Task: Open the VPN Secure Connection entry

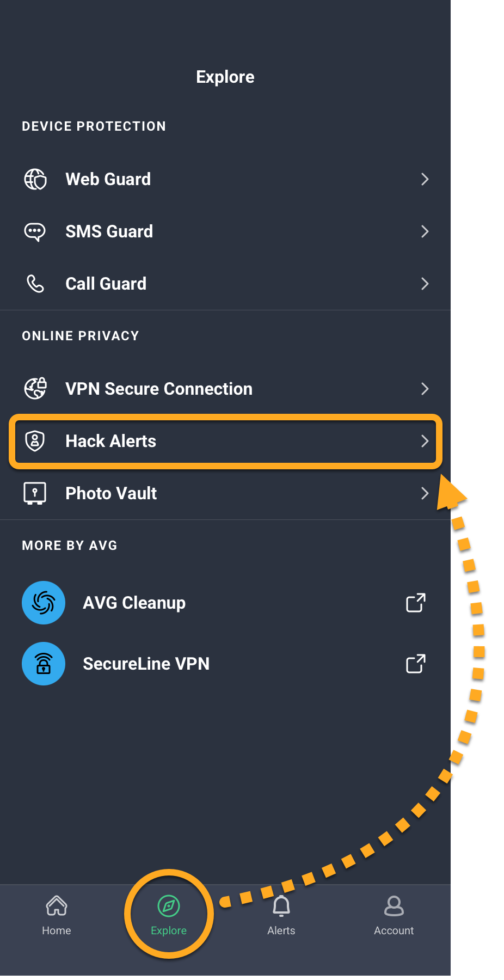Action: click(225, 389)
